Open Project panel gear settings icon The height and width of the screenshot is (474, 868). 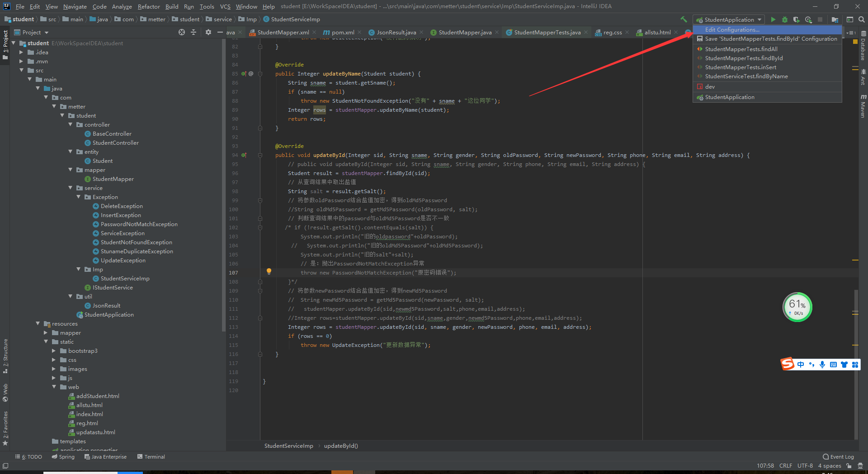pyautogui.click(x=208, y=32)
